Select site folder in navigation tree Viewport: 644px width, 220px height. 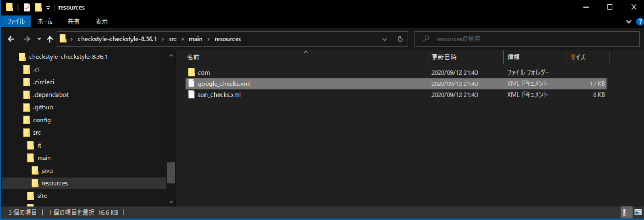click(x=42, y=196)
